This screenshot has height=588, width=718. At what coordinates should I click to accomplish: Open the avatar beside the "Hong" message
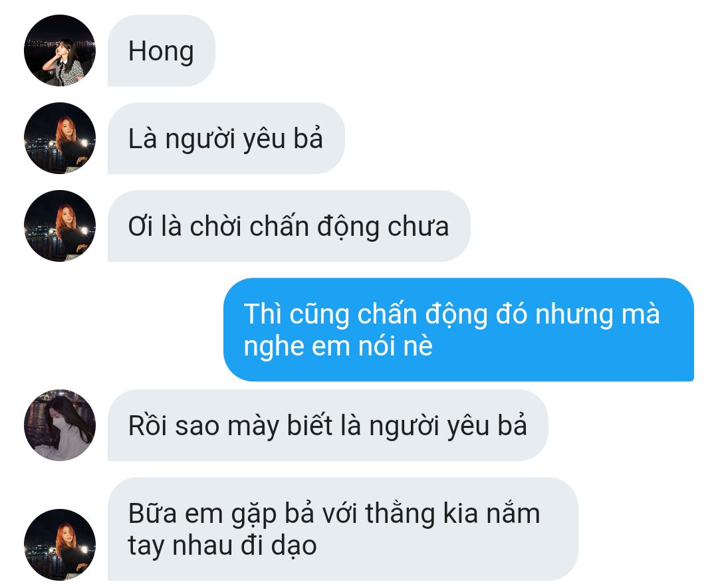pyautogui.click(x=60, y=50)
